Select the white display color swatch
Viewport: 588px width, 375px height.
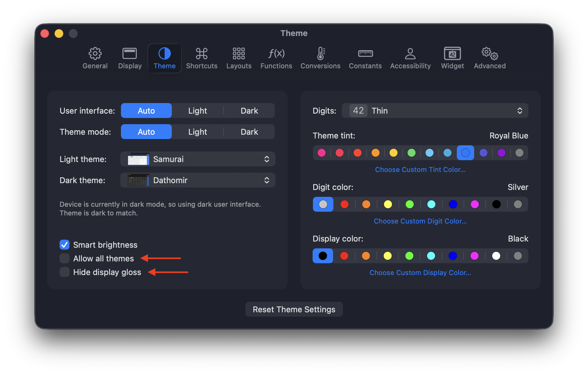coord(496,256)
